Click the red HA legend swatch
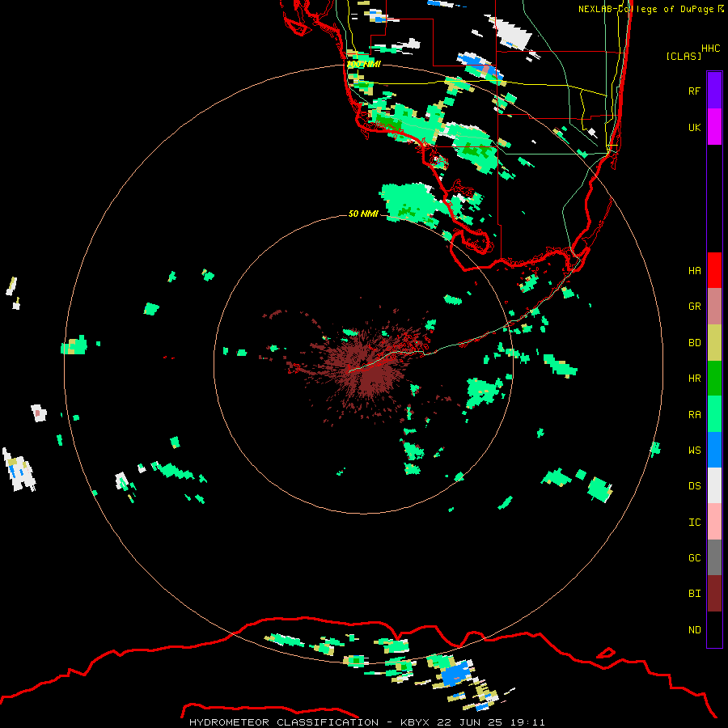Screen dimensions: 728x728 coord(714,270)
